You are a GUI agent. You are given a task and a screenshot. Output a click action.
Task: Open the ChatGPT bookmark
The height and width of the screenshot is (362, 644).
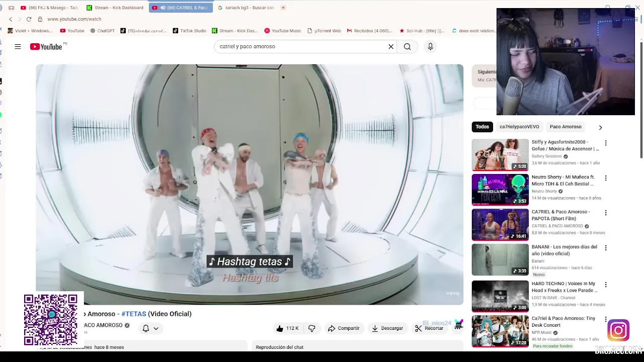pos(103,31)
